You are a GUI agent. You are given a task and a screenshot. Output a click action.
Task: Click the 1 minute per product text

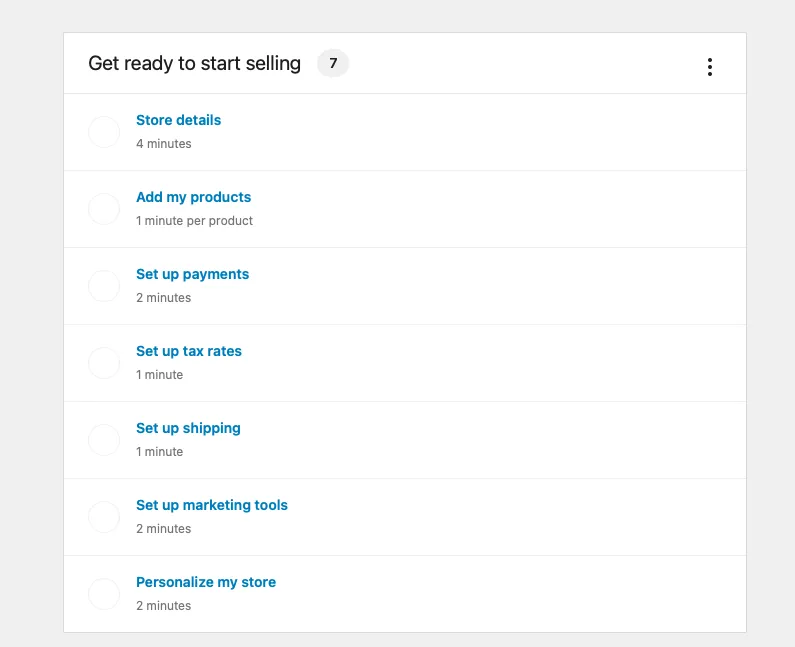pos(194,221)
